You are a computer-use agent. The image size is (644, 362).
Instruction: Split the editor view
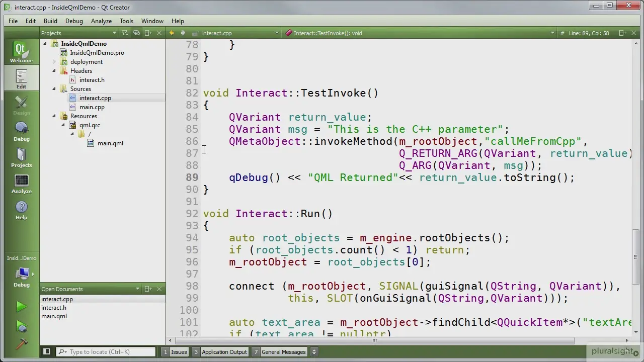pyautogui.click(x=622, y=33)
